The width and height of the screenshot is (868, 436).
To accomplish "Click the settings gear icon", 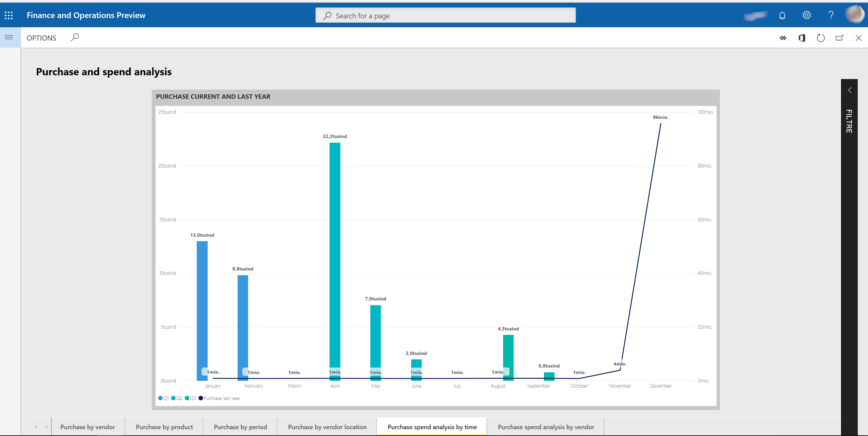I will click(807, 15).
